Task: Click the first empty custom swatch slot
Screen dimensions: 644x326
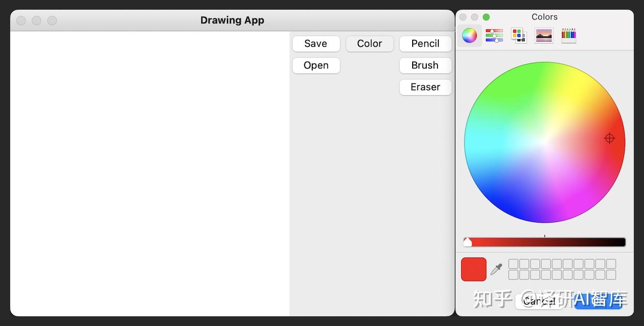Action: coord(513,264)
